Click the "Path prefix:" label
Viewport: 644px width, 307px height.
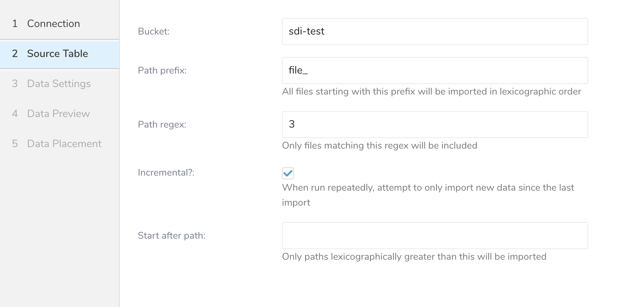click(x=162, y=71)
